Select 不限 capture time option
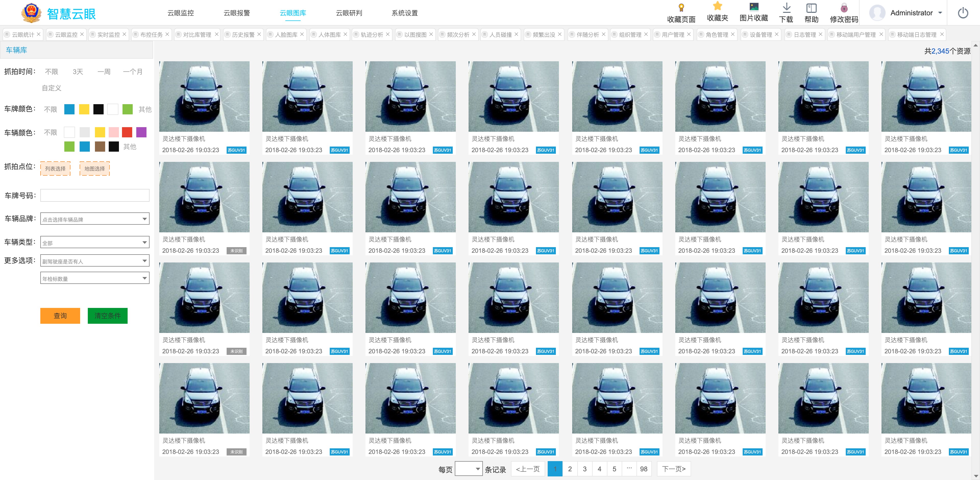 point(51,71)
